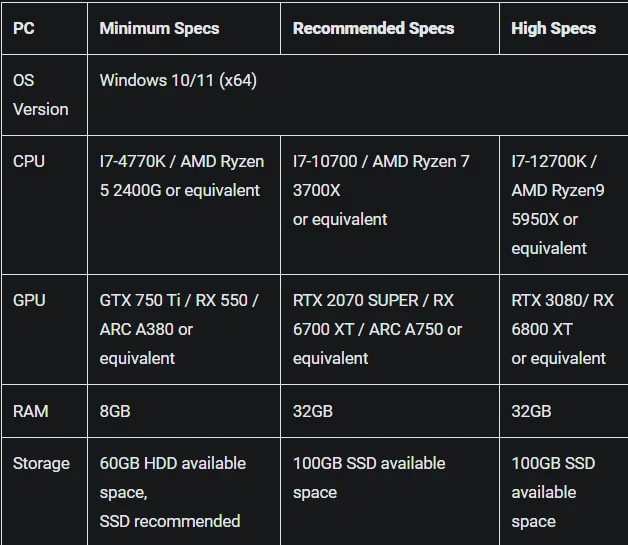
Task: Select the 8GB minimum RAM cell
Action: pyautogui.click(x=184, y=411)
